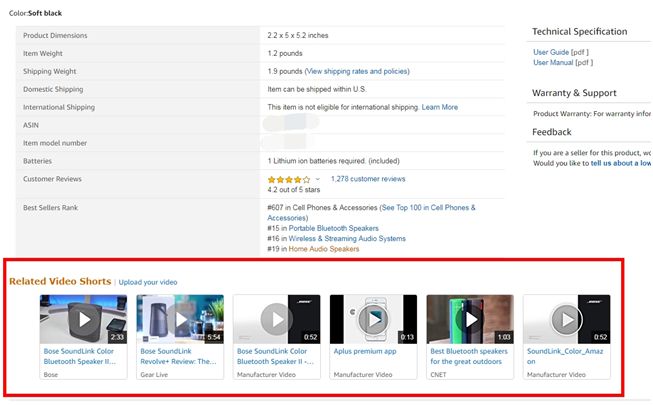Open the 1,278 customer reviews link
The image size is (653, 405).
pos(368,179)
